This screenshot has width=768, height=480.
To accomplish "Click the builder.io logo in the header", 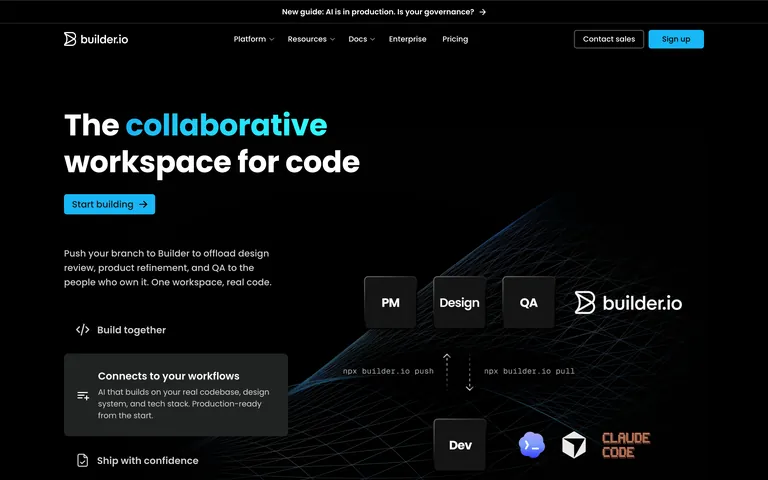I will 96,39.
